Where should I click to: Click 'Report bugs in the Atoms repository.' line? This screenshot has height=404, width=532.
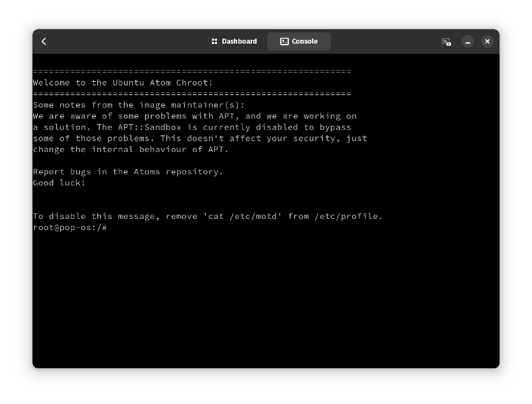coord(128,172)
